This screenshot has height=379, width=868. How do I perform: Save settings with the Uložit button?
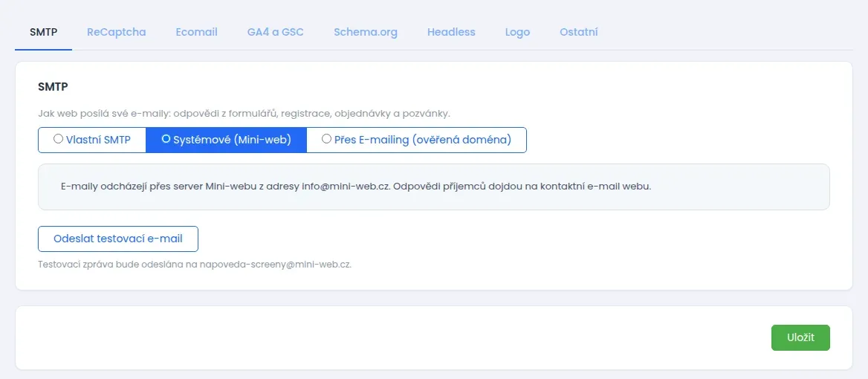point(800,337)
